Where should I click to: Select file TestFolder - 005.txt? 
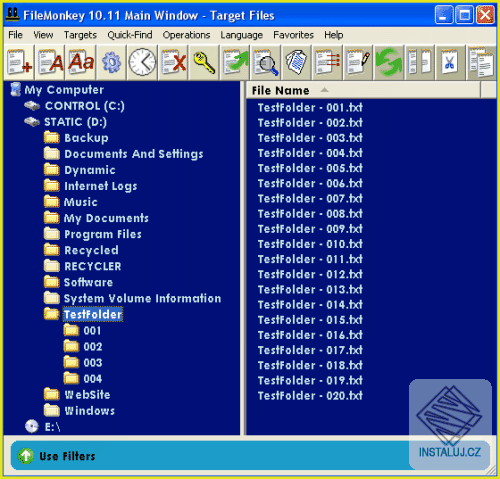coord(310,168)
